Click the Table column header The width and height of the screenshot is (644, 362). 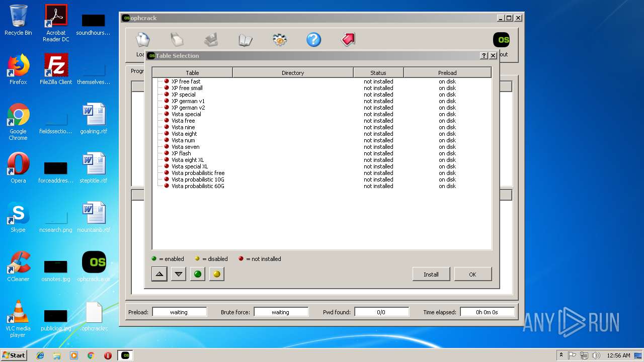pos(192,73)
